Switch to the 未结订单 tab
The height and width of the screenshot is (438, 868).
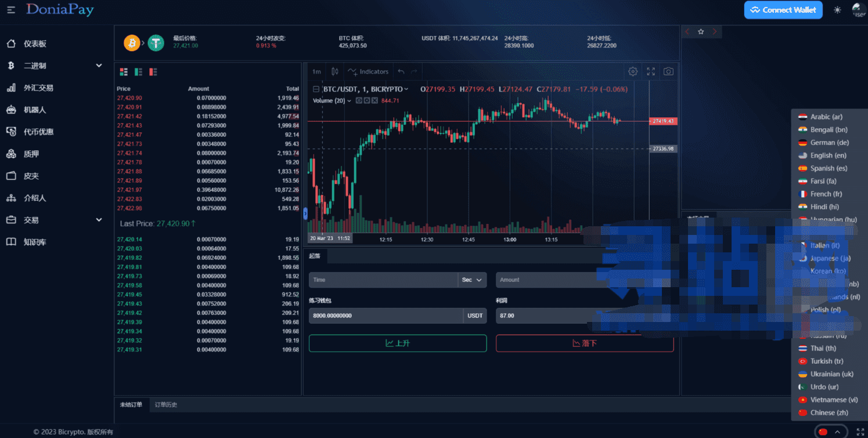[131, 404]
